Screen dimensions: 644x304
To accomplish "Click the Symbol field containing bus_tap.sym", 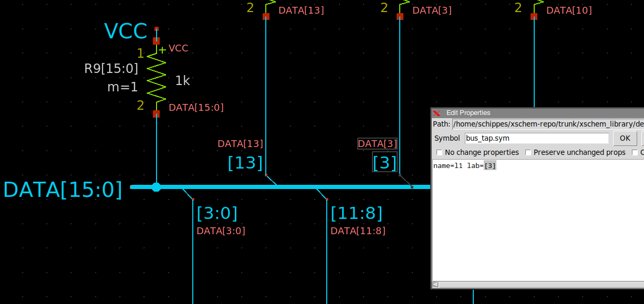I will click(536, 139).
